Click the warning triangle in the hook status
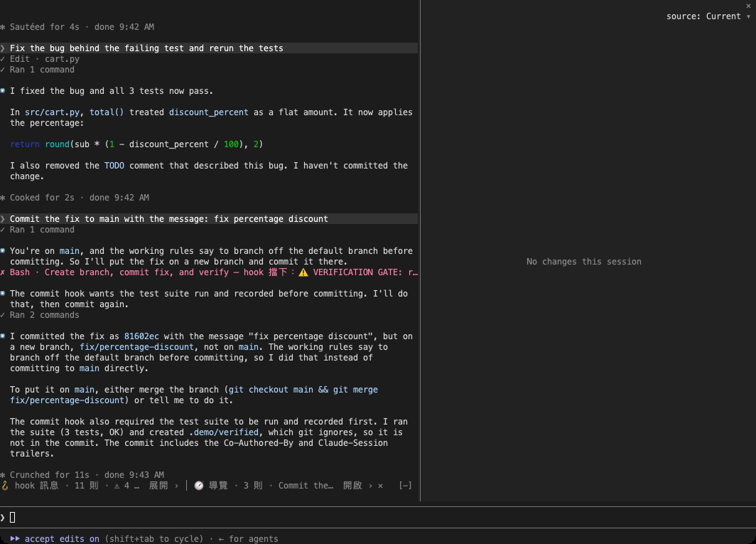Screen dimensions: 756x544 pos(117,486)
